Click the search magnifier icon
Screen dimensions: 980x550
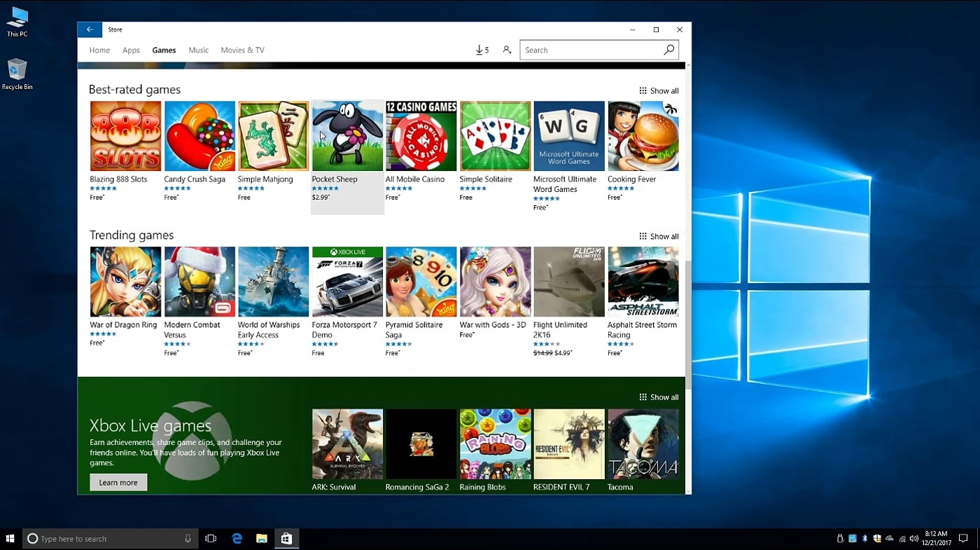(668, 50)
